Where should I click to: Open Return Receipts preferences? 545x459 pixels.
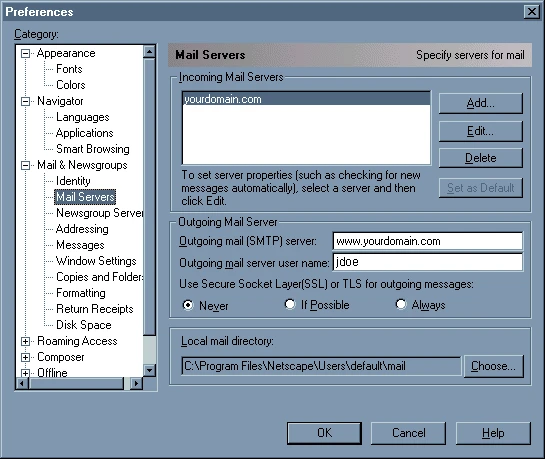(x=95, y=309)
